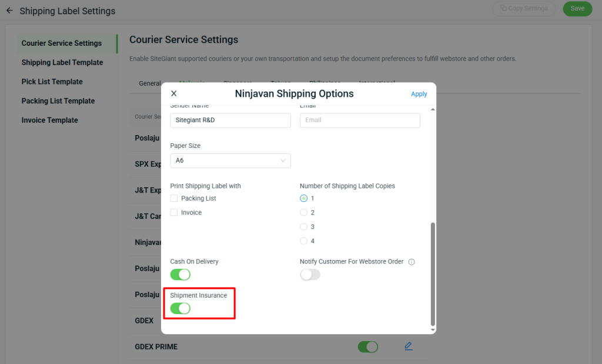Click the back arrow beside Shipping Label Settings
This screenshot has height=364, width=602.
pos(9,11)
